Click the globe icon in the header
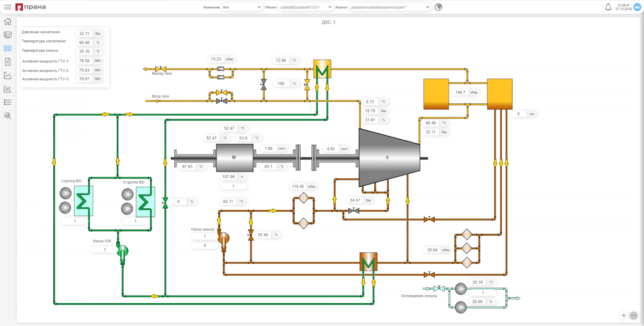This screenshot has width=644, height=326. (x=439, y=7)
